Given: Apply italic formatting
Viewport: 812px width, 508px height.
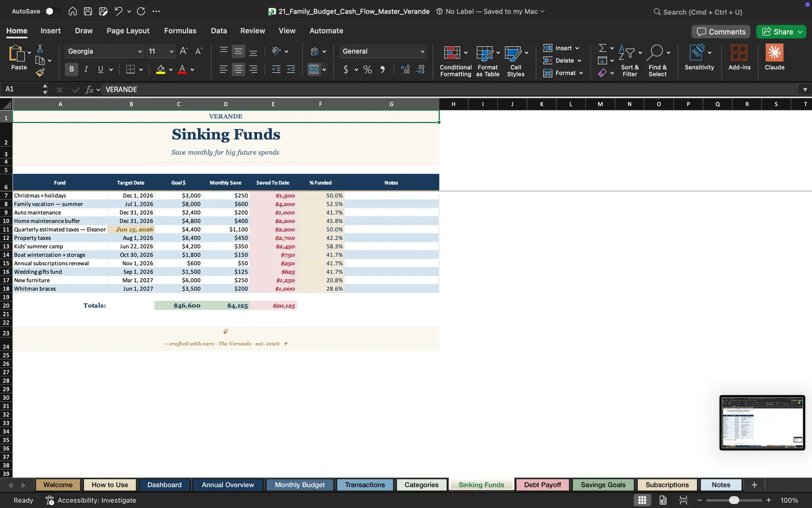Looking at the screenshot, I should click(86, 69).
